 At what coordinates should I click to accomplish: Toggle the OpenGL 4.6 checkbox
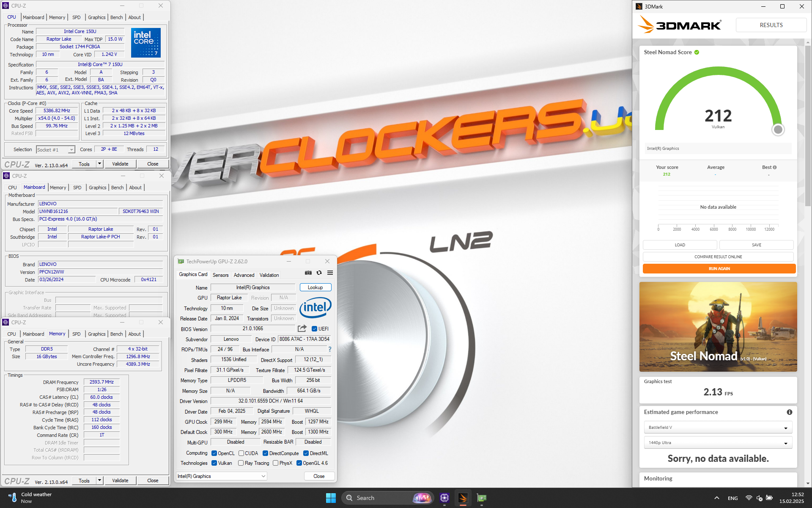(299, 463)
